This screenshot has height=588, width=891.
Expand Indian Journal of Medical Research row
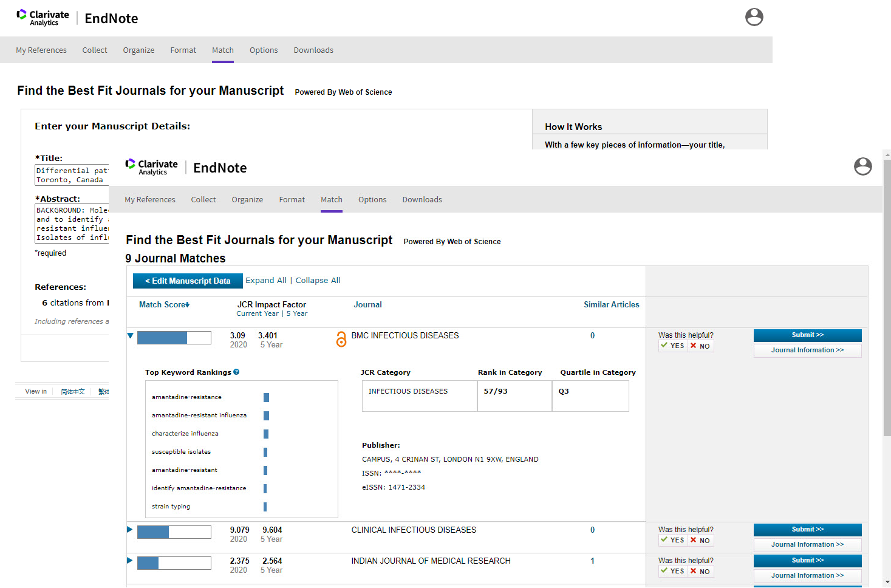(129, 560)
